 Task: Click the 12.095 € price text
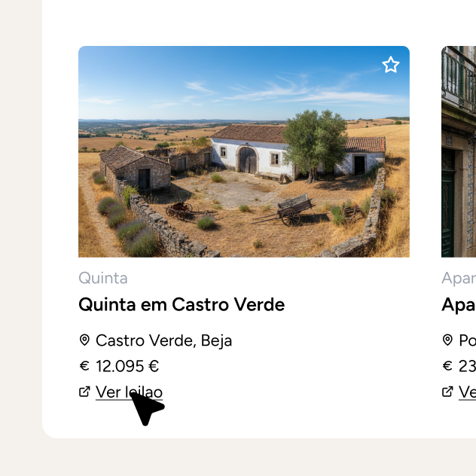127,366
